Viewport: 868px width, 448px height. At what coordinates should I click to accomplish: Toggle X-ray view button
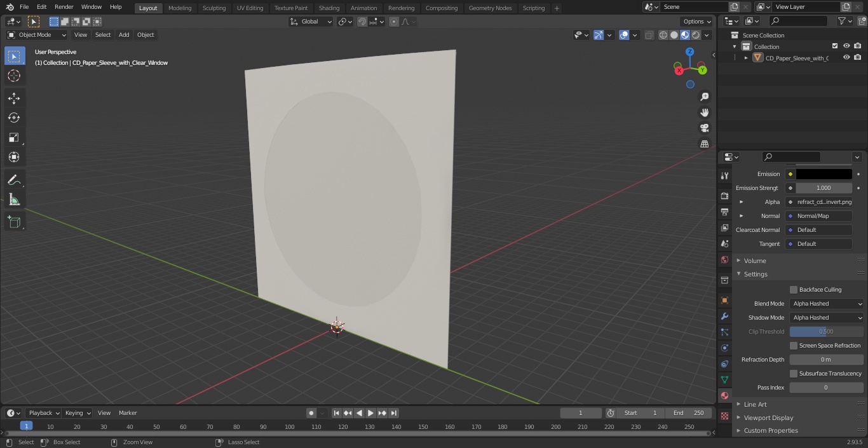tap(649, 35)
